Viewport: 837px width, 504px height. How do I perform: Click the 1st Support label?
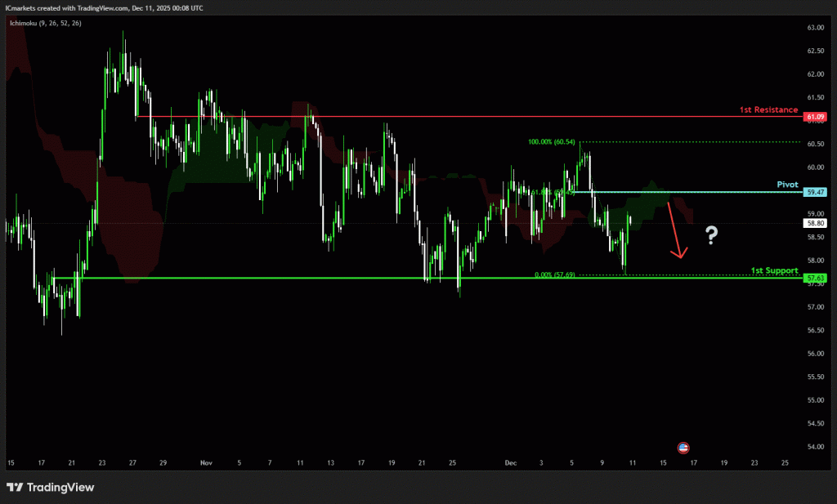pyautogui.click(x=774, y=270)
